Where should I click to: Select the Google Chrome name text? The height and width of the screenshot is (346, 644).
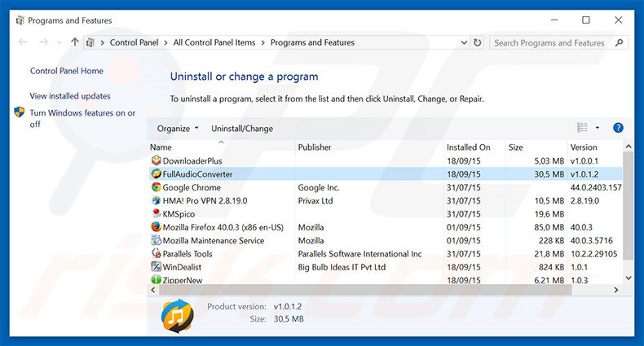pos(192,187)
